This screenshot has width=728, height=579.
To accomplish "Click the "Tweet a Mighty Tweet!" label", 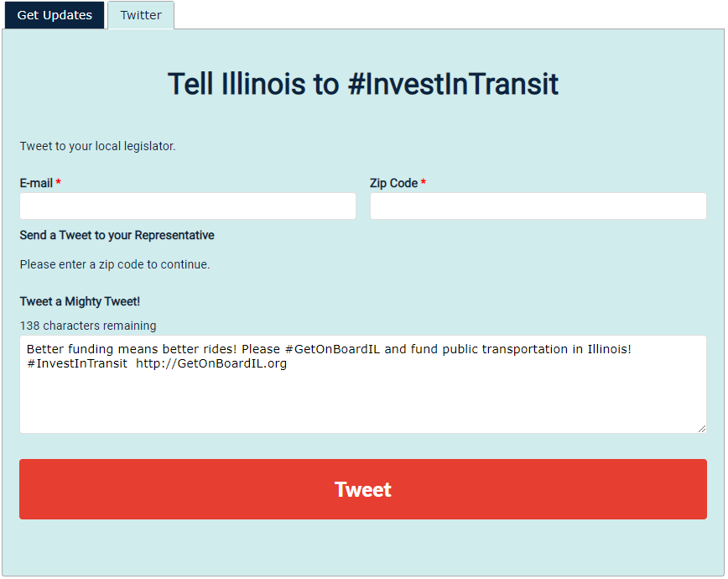I will [x=80, y=301].
